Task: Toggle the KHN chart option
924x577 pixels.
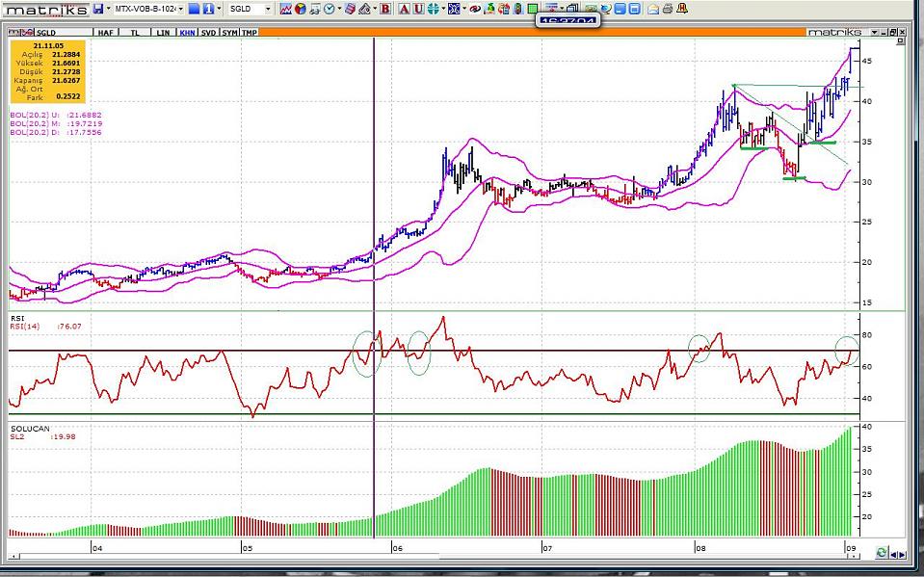Action: (x=185, y=33)
